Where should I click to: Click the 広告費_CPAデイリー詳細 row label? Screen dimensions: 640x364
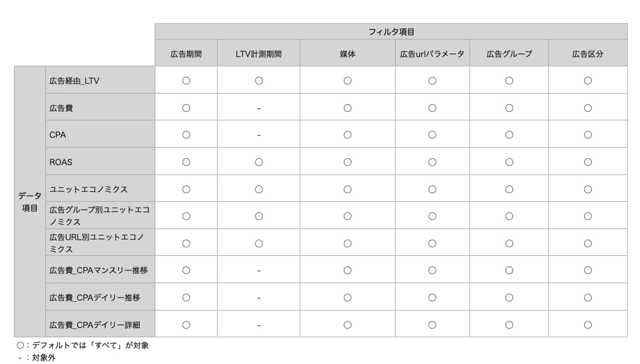tap(100, 324)
